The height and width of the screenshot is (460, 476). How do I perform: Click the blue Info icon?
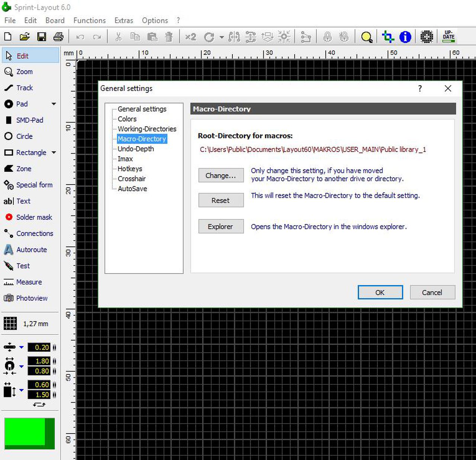coord(405,37)
